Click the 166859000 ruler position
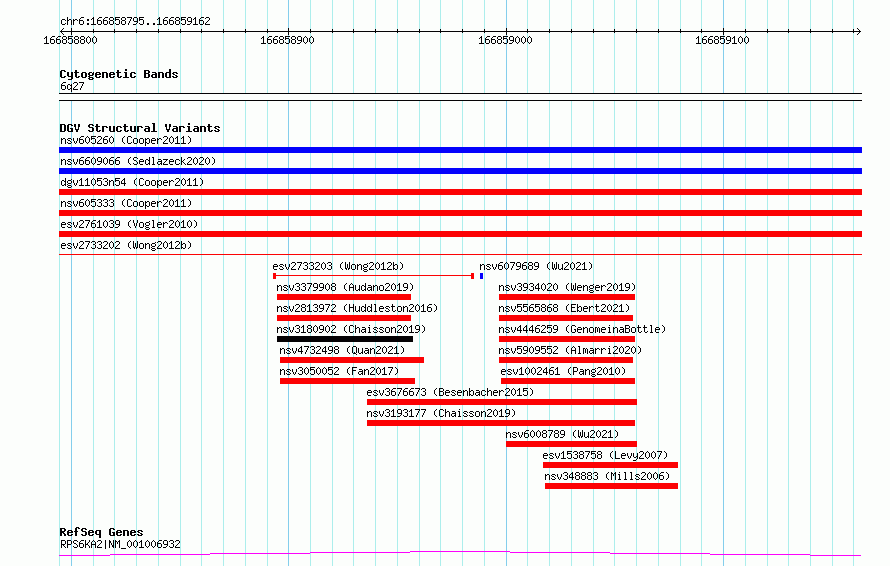Image resolution: width=890 pixels, height=566 pixels. click(505, 40)
